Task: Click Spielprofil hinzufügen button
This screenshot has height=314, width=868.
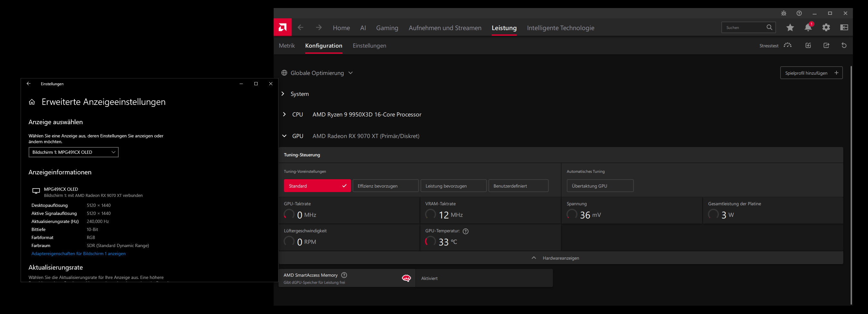Action: coord(811,73)
